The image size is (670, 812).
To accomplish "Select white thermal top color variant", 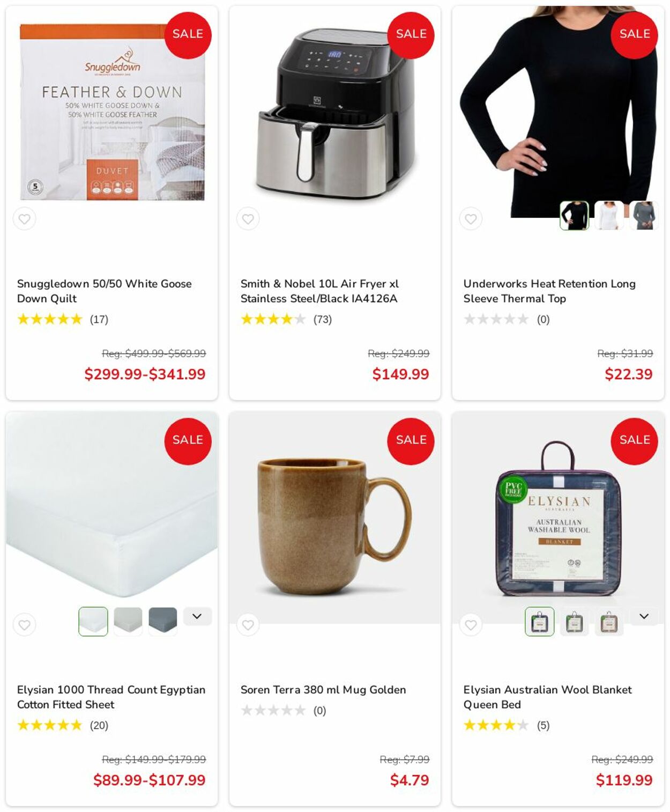I will 609,216.
